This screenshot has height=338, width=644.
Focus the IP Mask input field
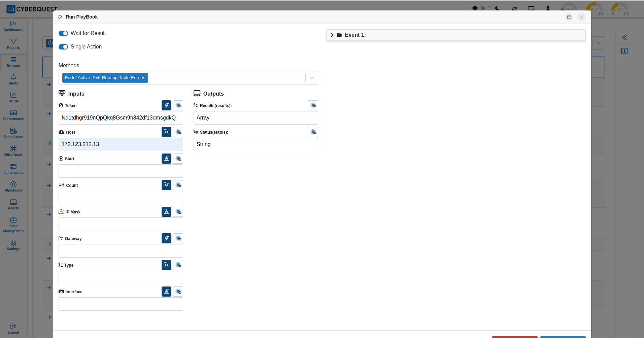click(x=121, y=224)
